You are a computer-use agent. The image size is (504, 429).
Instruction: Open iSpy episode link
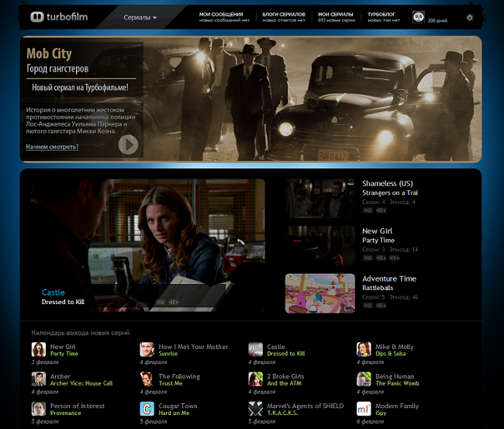381,413
